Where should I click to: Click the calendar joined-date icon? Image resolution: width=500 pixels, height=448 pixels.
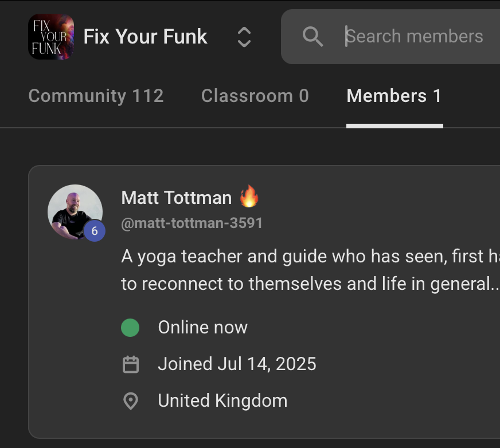pyautogui.click(x=131, y=364)
